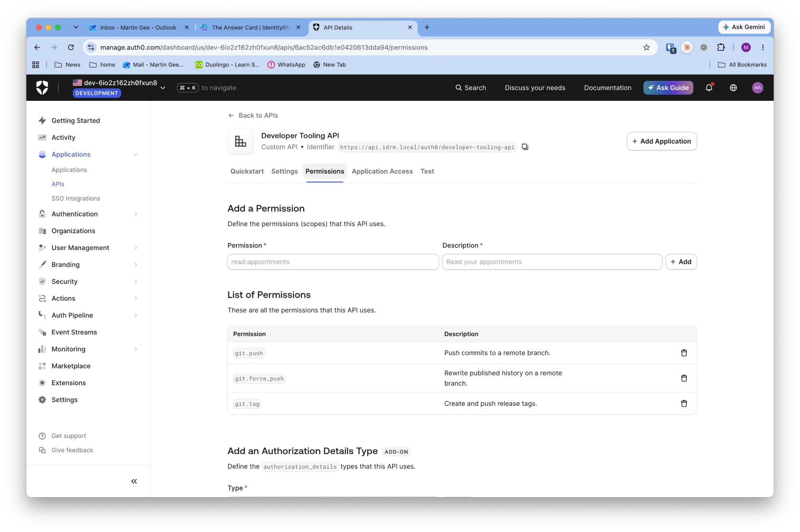The height and width of the screenshot is (532, 800).
Task: Open the Documentation link
Action: coord(608,88)
